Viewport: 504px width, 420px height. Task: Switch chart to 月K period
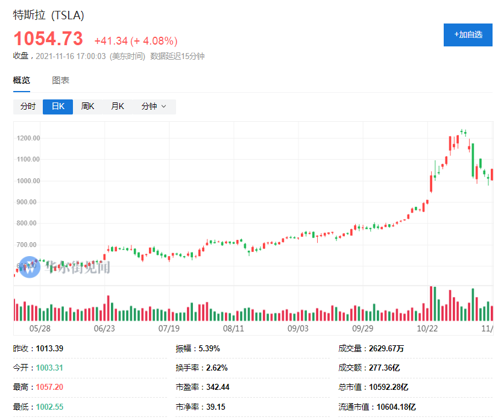tap(117, 107)
